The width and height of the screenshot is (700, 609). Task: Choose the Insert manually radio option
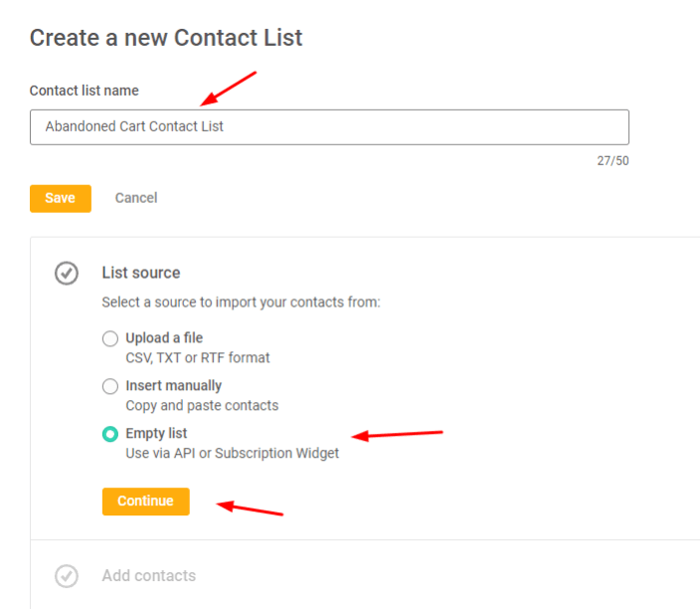point(110,386)
